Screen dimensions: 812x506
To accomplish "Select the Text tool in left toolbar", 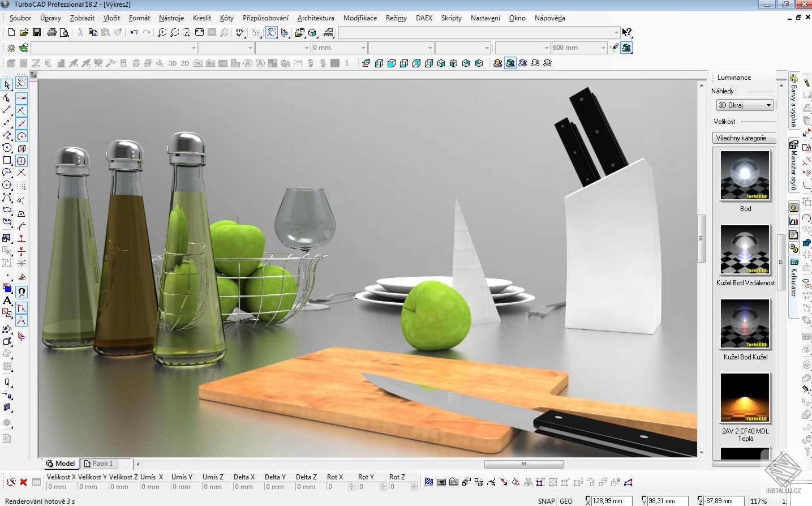I will (x=6, y=301).
